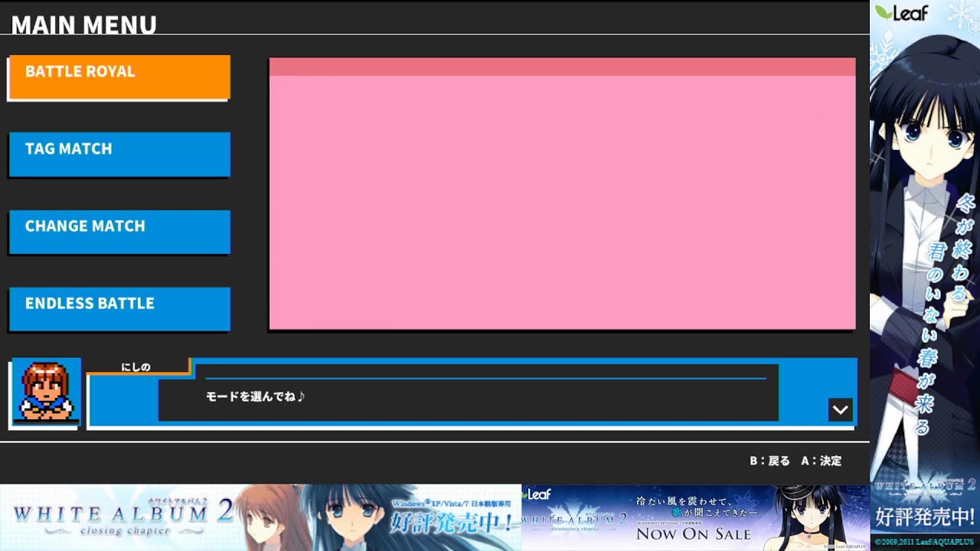This screenshot has width=980, height=551.
Task: Open the CHANGE MATCH mode
Action: click(119, 231)
